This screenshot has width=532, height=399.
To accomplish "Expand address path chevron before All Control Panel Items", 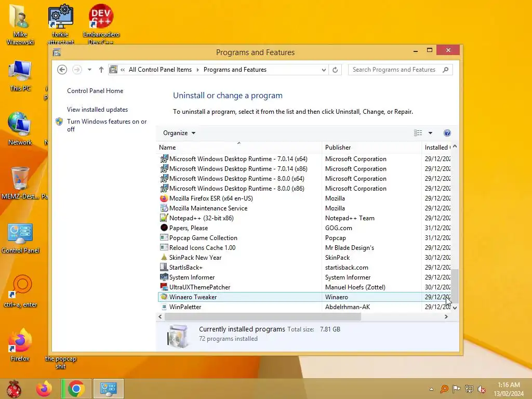I will (123, 70).
